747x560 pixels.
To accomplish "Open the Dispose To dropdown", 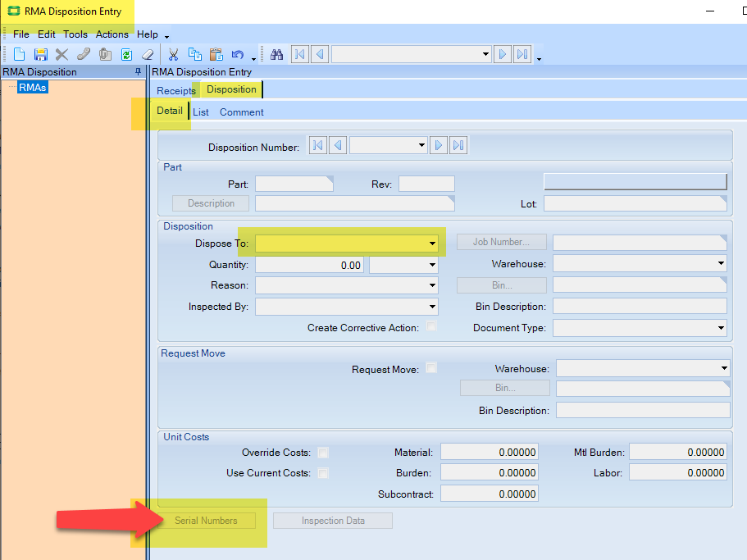I will [x=432, y=243].
